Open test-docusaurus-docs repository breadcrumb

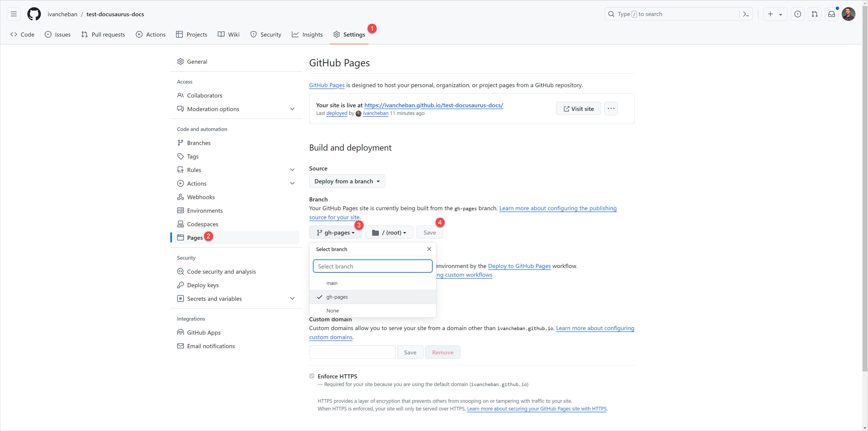point(115,14)
